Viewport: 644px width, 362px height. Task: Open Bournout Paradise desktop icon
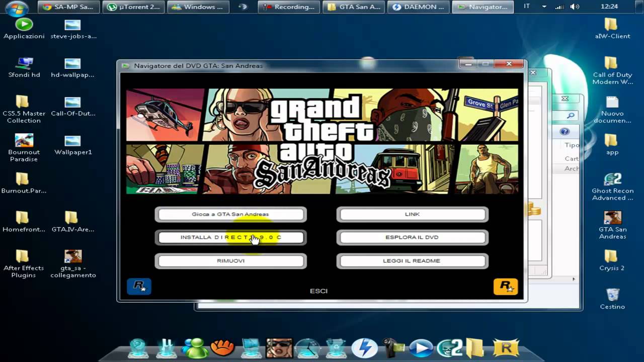tap(24, 148)
